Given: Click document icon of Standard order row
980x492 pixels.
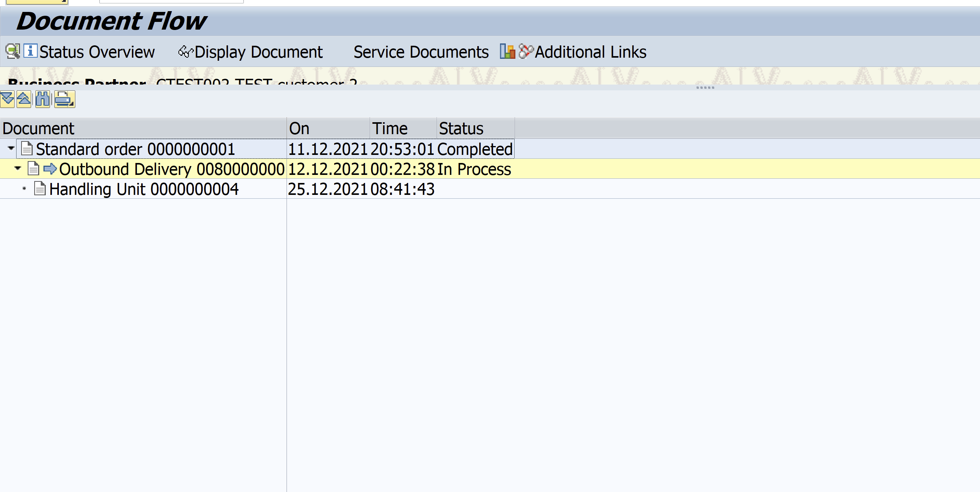Looking at the screenshot, I should click(x=27, y=148).
